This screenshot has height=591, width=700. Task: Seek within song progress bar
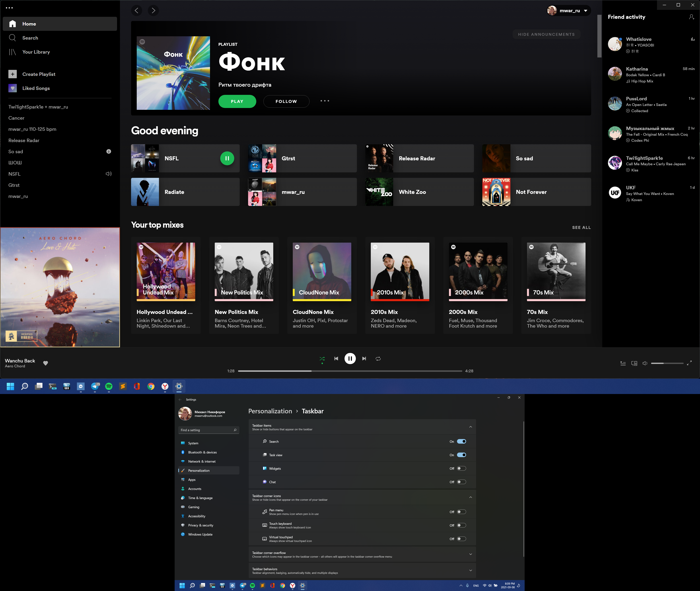pos(350,371)
